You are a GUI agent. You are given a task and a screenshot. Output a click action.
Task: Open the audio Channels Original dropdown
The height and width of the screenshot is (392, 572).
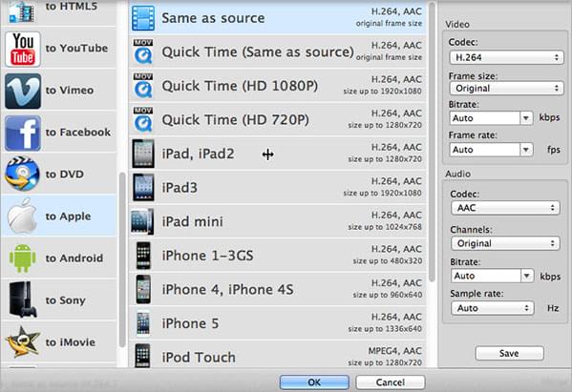pos(505,243)
